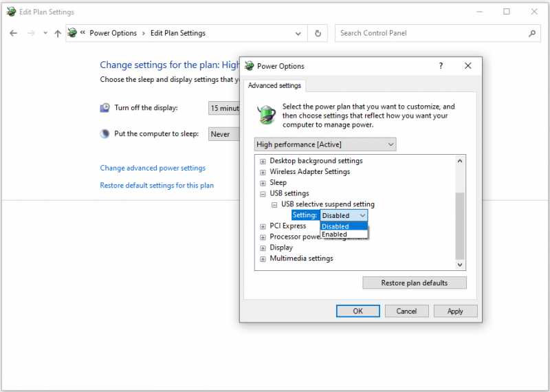The image size is (550, 392).
Task: Click the Power Options icon in address bar
Action: [x=72, y=33]
